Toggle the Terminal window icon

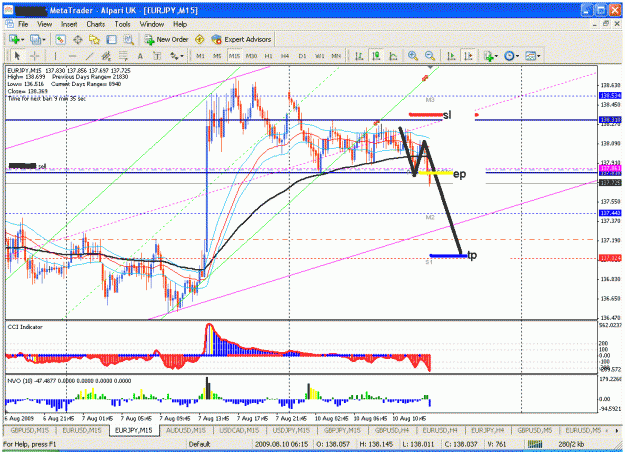click(111, 39)
